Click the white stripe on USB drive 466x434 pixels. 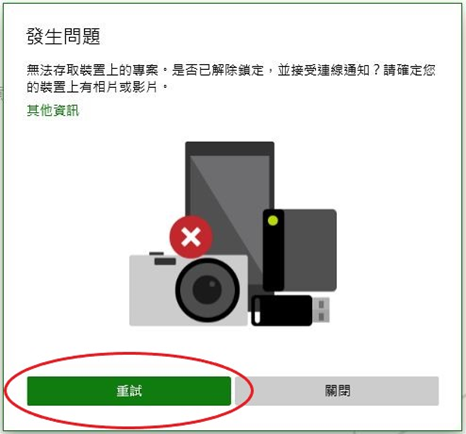257,311
